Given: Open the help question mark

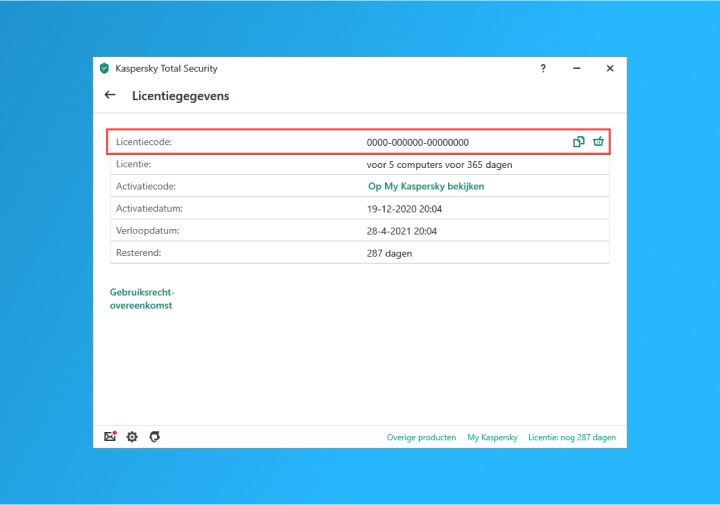Looking at the screenshot, I should pos(543,69).
